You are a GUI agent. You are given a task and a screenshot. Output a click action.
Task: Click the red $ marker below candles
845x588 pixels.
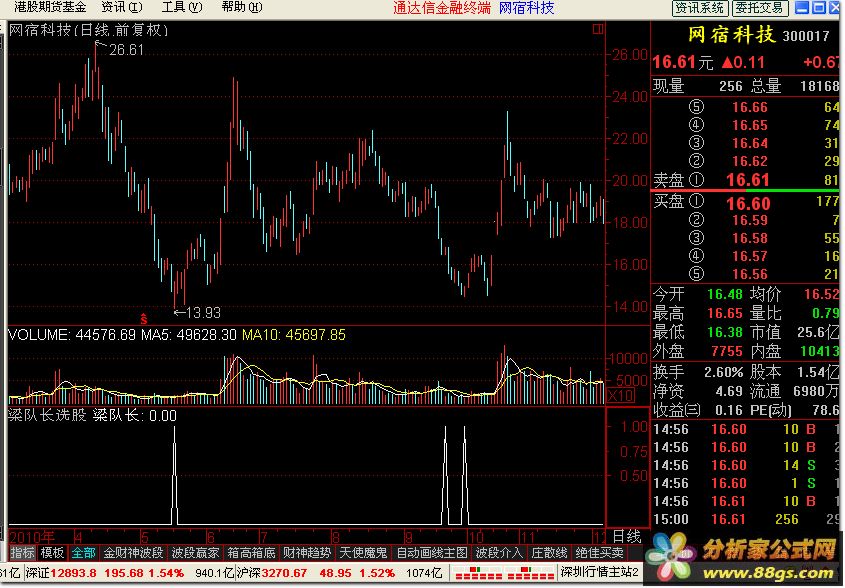point(143,319)
